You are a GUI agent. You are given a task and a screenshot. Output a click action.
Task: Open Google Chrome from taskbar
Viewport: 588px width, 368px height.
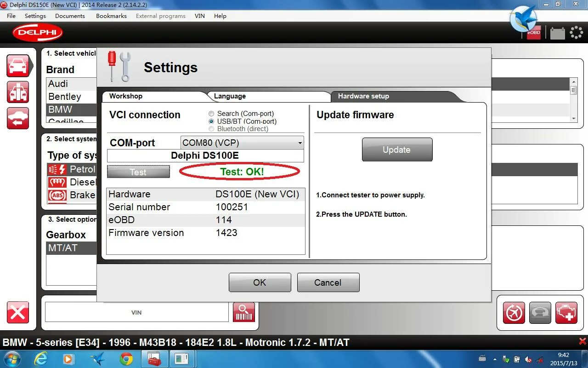[x=126, y=359]
